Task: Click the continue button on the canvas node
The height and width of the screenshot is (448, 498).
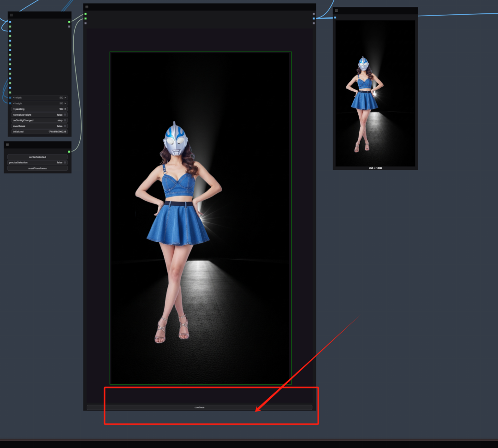Action: pyautogui.click(x=200, y=407)
